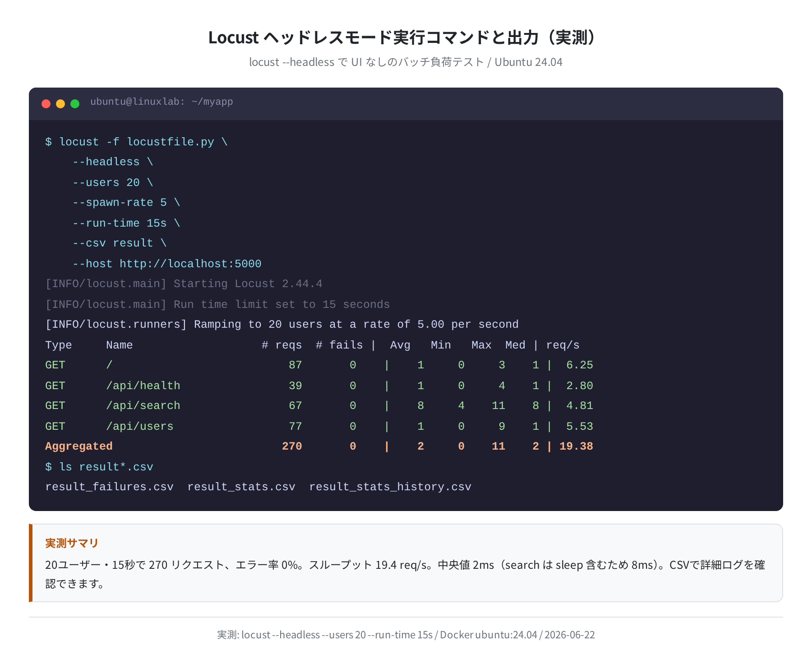Click the 'Avg' column header
This screenshot has width=812, height=660.
click(x=400, y=345)
